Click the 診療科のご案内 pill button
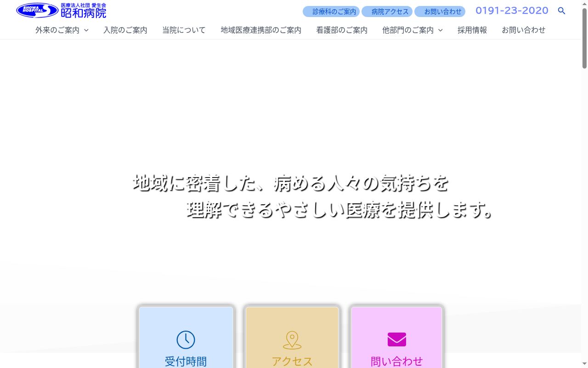This screenshot has width=588, height=368. coord(331,11)
